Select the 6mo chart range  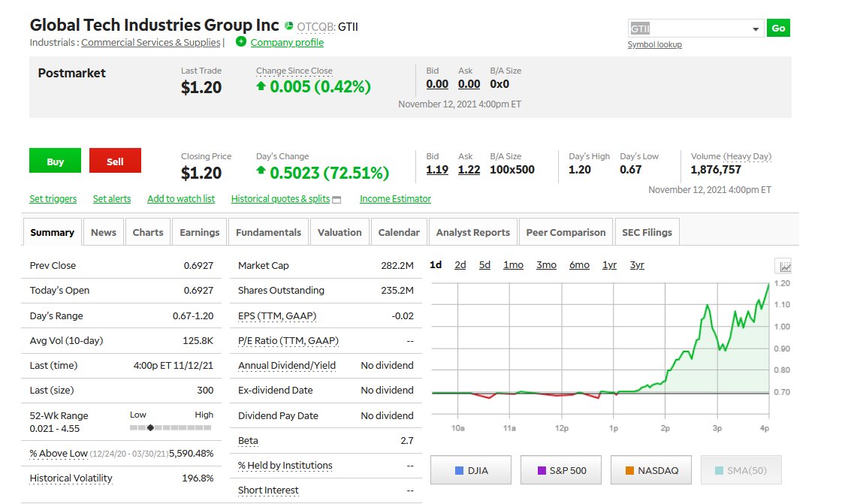click(x=580, y=264)
